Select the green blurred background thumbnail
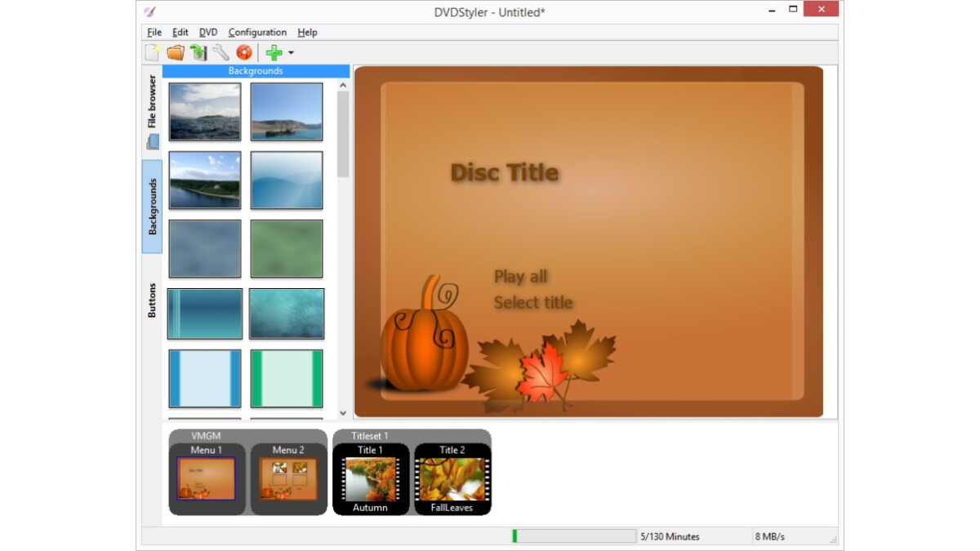 287,249
